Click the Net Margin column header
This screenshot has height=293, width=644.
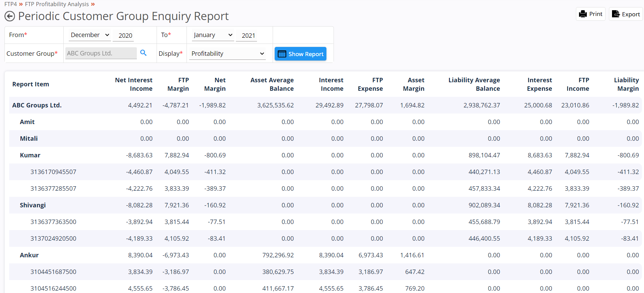[215, 84]
